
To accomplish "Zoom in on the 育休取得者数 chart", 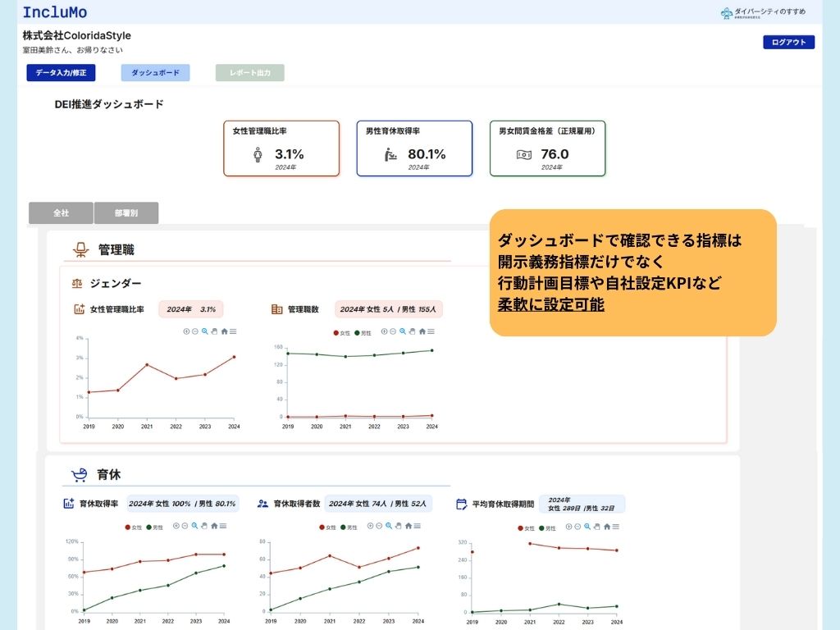I will [x=371, y=526].
